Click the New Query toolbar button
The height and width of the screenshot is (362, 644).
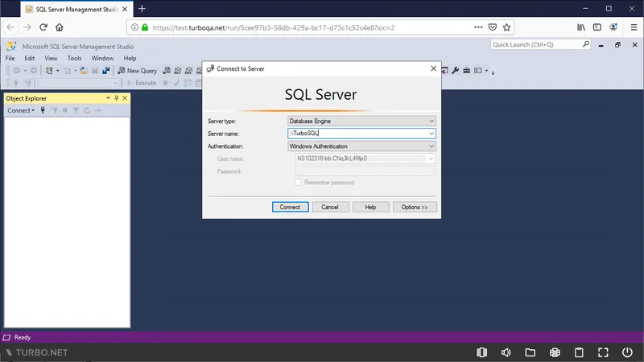[x=137, y=71]
